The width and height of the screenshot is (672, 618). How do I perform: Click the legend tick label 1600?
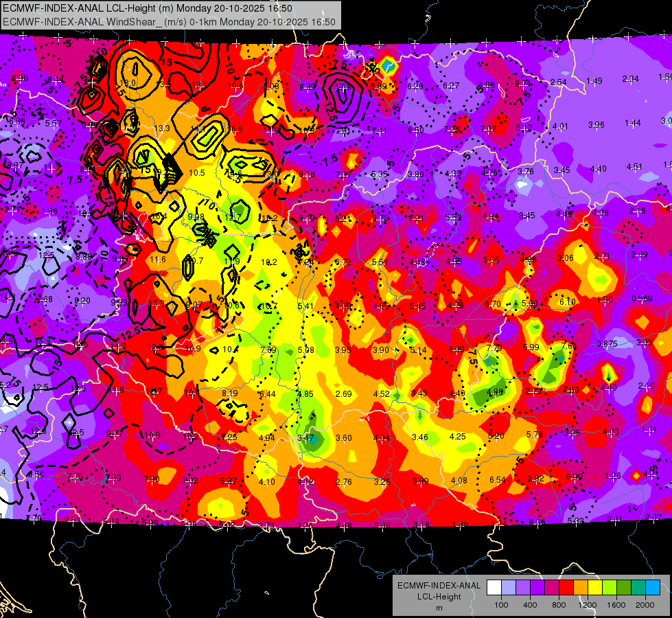616,605
